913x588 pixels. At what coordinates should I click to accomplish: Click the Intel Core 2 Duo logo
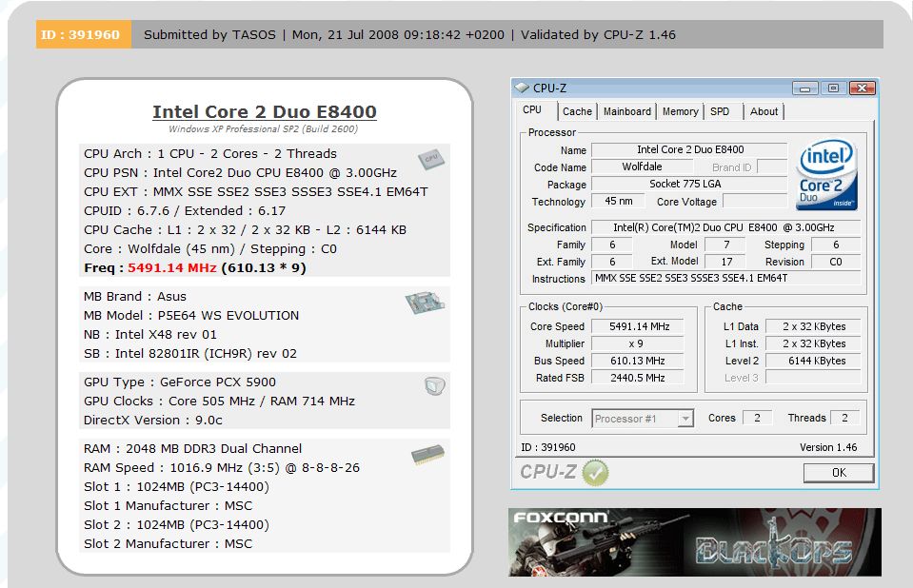tap(826, 175)
